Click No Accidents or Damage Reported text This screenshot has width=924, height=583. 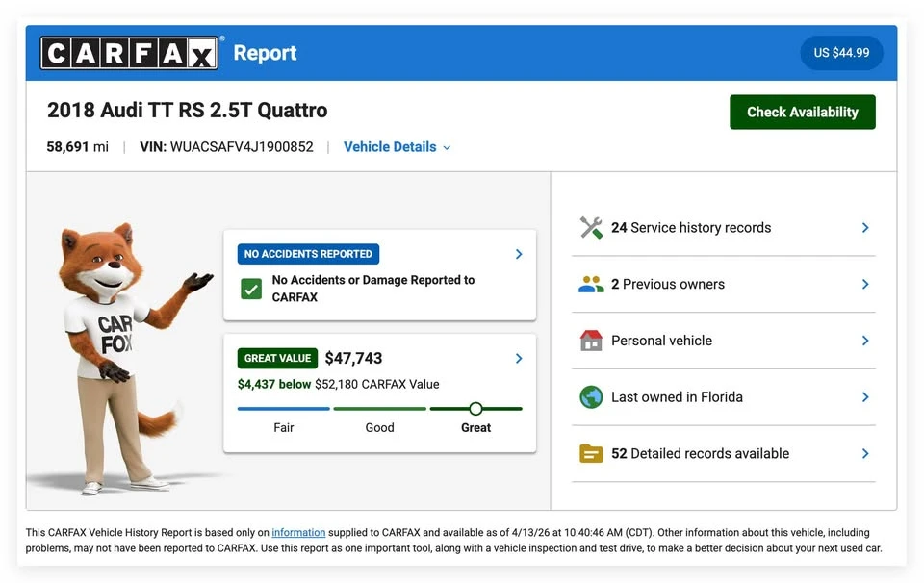(x=373, y=289)
